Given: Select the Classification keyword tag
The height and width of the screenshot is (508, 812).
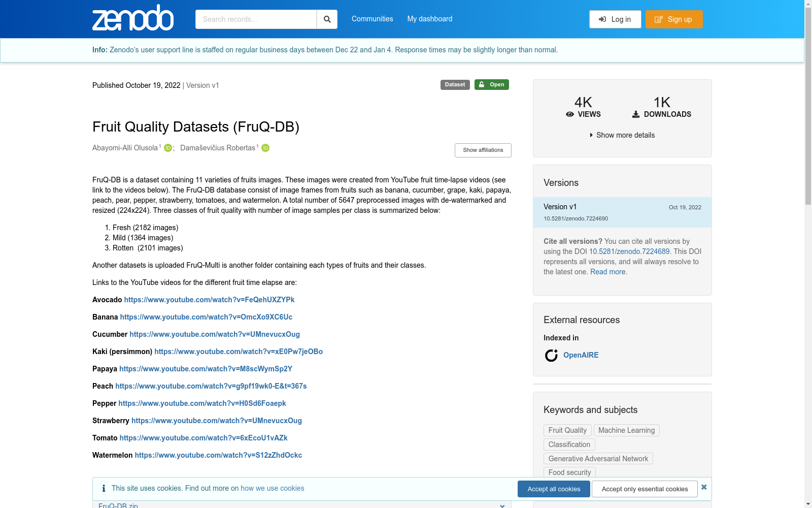Looking at the screenshot, I should tap(569, 444).
